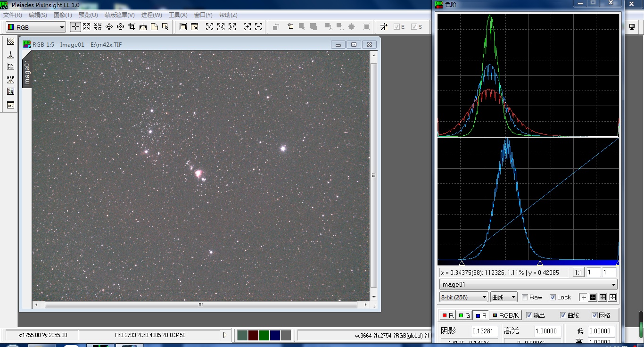644x347 pixels.
Task: Open the 蒙版遮罩(V) menu
Action: [120, 15]
